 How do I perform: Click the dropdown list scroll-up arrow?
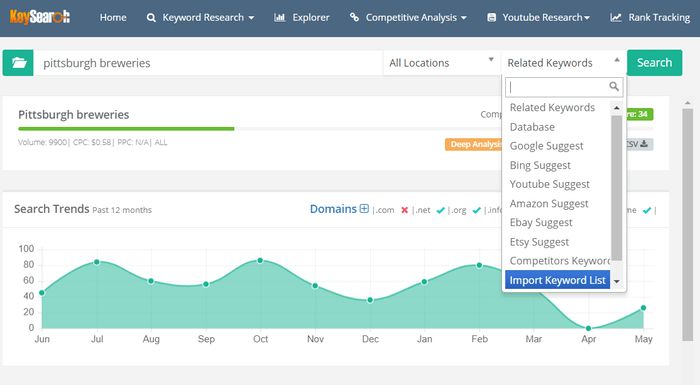[617, 108]
